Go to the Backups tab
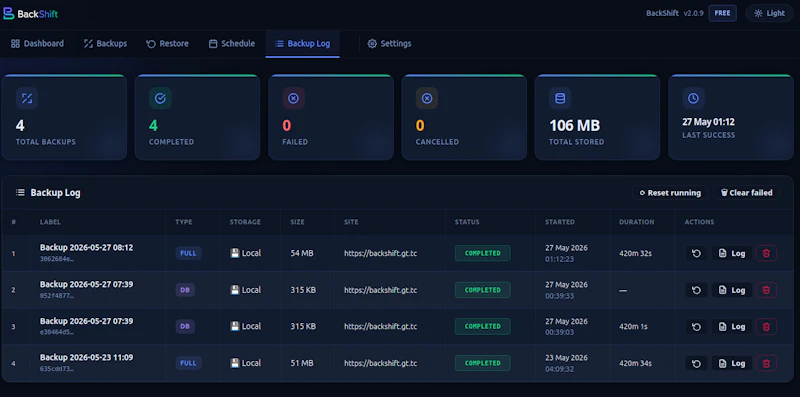 pos(105,44)
